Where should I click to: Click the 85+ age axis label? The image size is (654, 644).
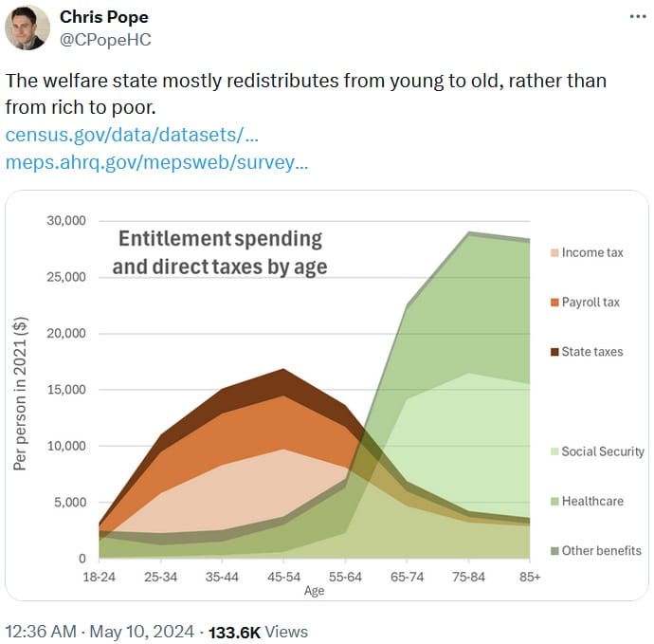(x=528, y=576)
